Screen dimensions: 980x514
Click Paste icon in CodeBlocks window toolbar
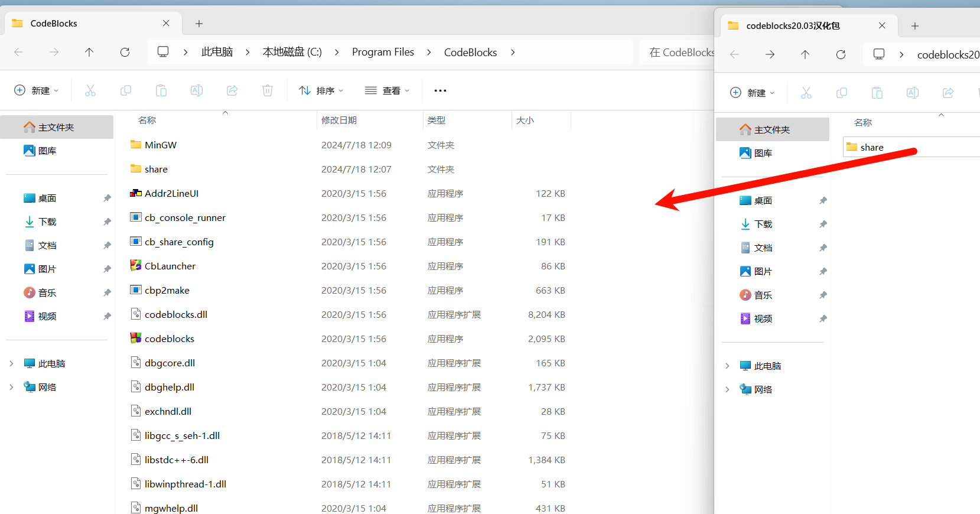tap(161, 90)
